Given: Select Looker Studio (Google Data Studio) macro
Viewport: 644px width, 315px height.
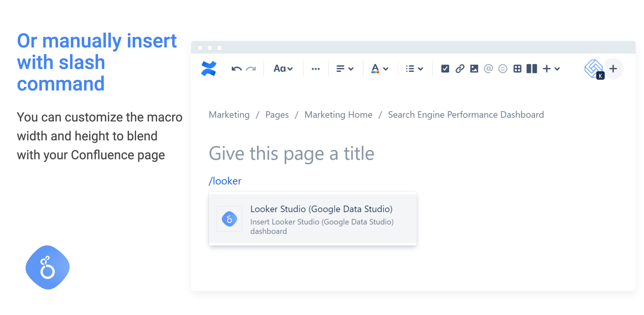Looking at the screenshot, I should 313,219.
